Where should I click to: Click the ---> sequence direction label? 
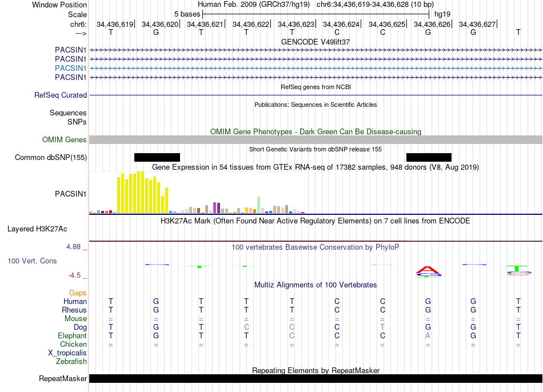pyautogui.click(x=81, y=33)
